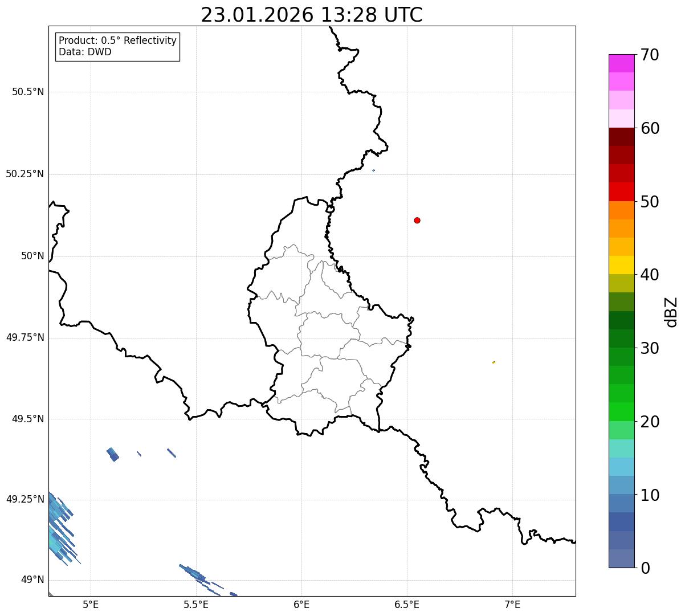Click the 6.5°E longitude label

click(x=407, y=604)
